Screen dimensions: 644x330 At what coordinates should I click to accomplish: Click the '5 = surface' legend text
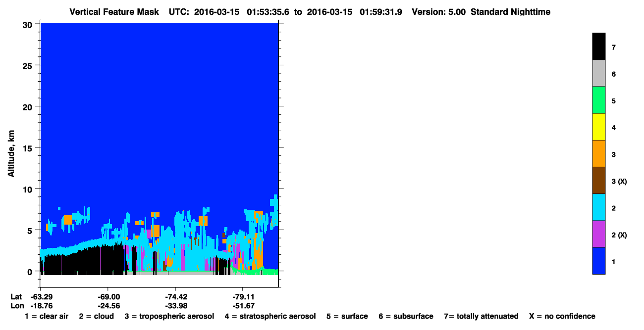coord(347,316)
